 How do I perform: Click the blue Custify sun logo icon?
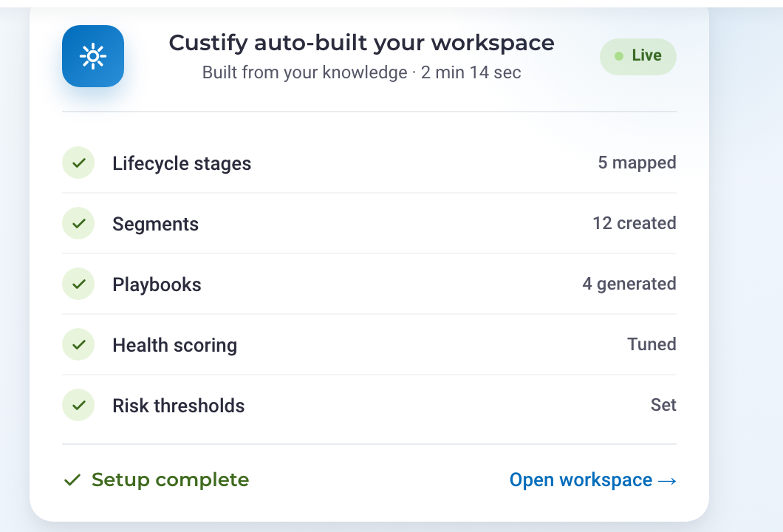pyautogui.click(x=93, y=56)
